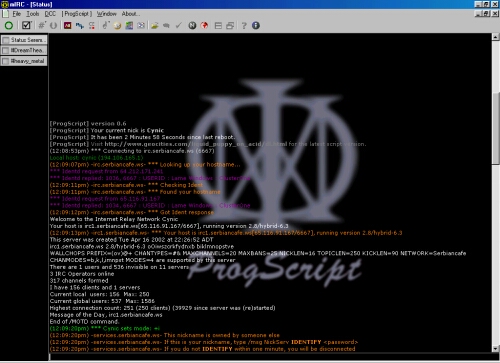The width and height of the screenshot is (500, 363).
Task: Click the mIRC logo in title bar
Action: point(4,4)
